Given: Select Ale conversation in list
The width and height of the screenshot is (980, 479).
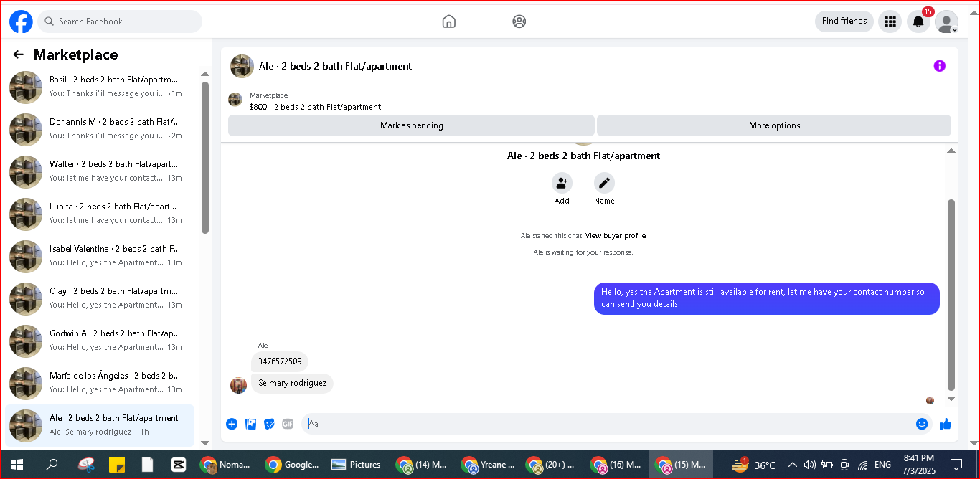Looking at the screenshot, I should tap(100, 425).
